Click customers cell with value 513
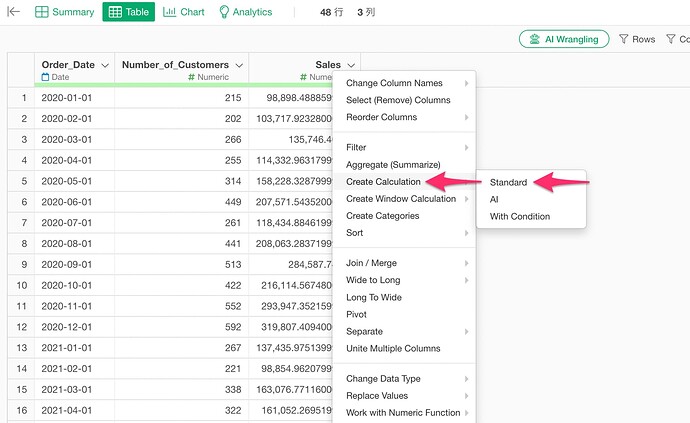This screenshot has height=423, width=690. coord(181,265)
